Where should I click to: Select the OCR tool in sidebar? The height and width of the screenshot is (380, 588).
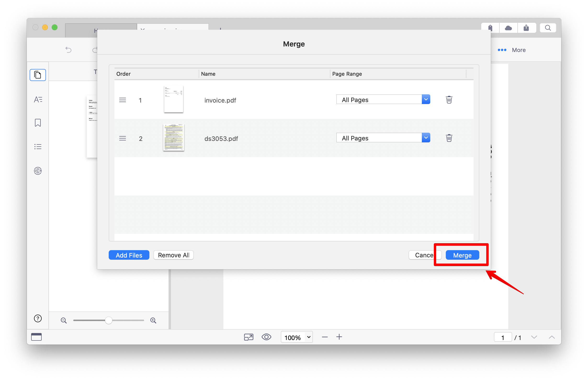click(x=38, y=171)
